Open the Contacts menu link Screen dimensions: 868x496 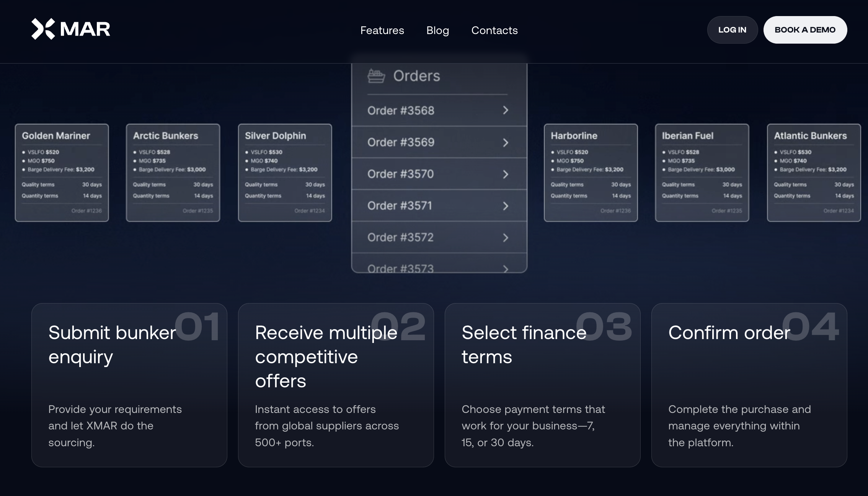click(494, 30)
